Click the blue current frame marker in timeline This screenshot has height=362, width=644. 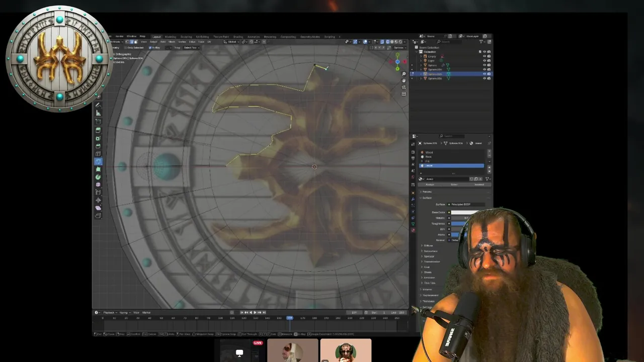[x=290, y=318]
